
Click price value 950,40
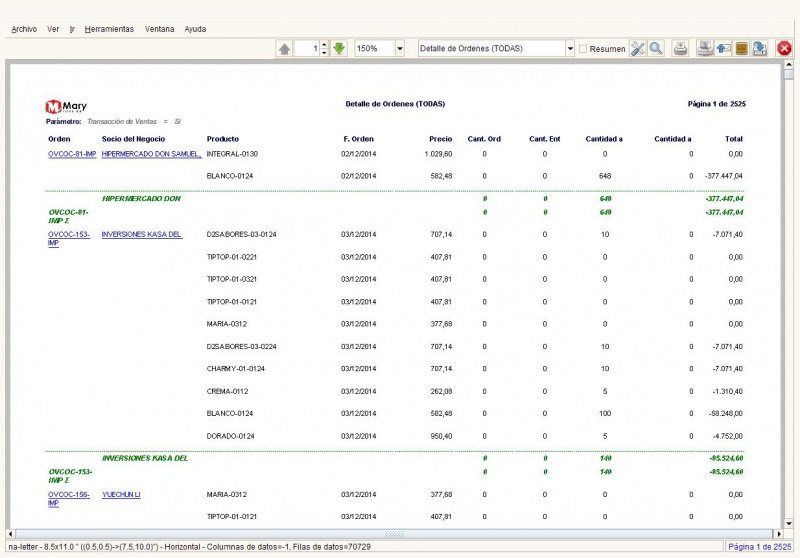441,436
